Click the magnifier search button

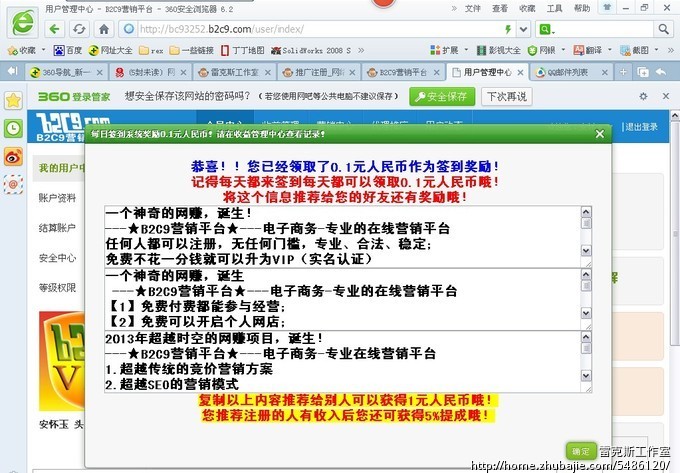(663, 29)
